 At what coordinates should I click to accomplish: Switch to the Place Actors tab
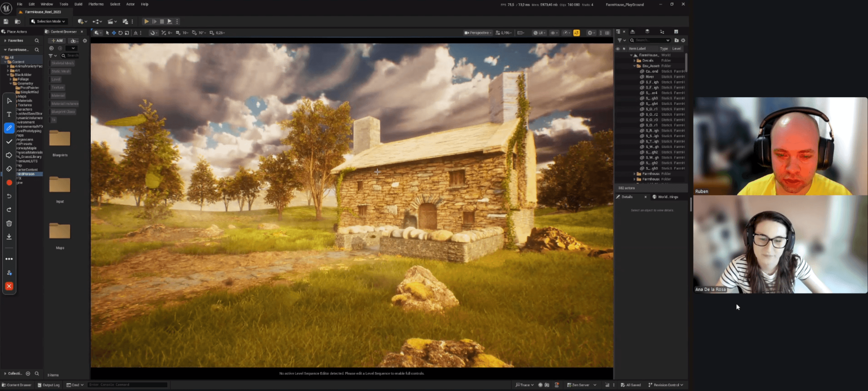(17, 32)
